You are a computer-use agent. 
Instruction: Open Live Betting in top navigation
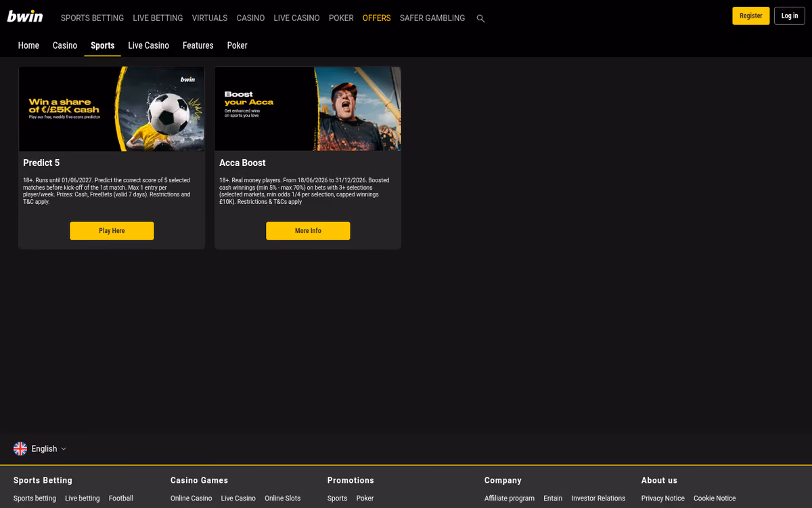158,18
